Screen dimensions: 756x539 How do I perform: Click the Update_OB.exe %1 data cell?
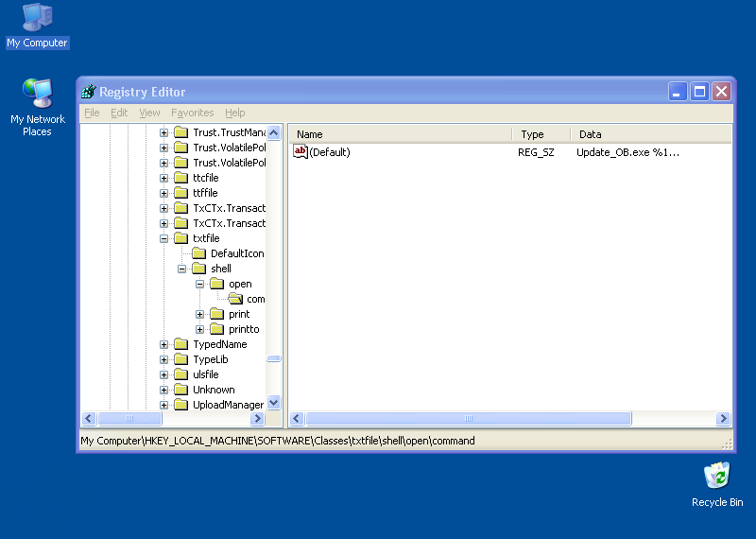point(627,152)
